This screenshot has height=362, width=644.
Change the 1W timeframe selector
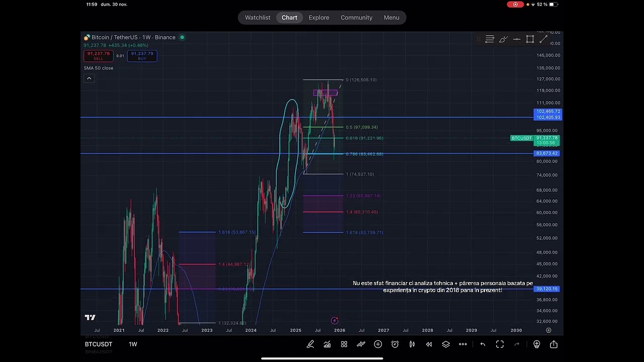pyautogui.click(x=133, y=344)
